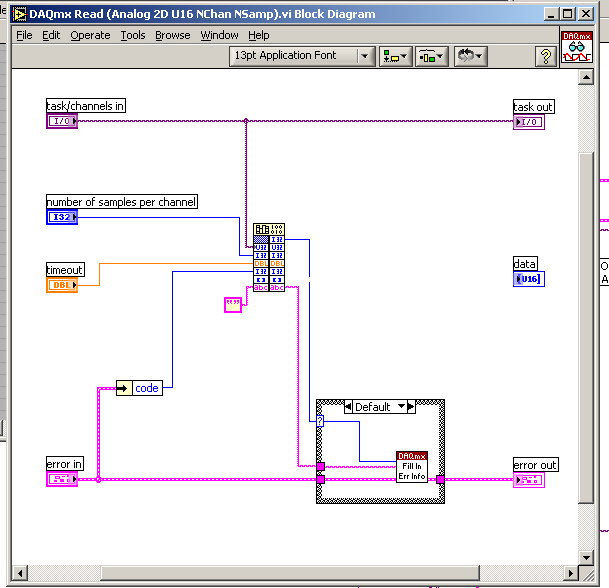609x588 pixels.
Task: Click the empty string constant
Action: (x=233, y=305)
